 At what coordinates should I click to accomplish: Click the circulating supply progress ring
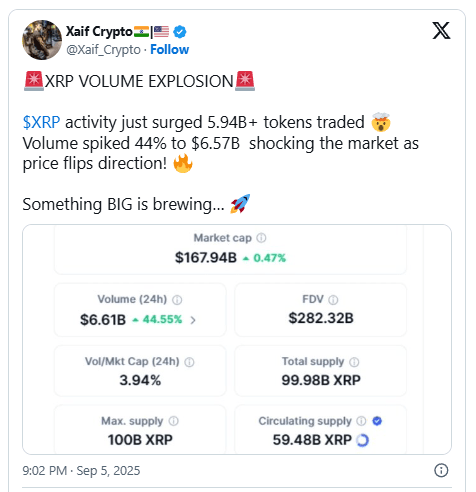click(x=362, y=440)
